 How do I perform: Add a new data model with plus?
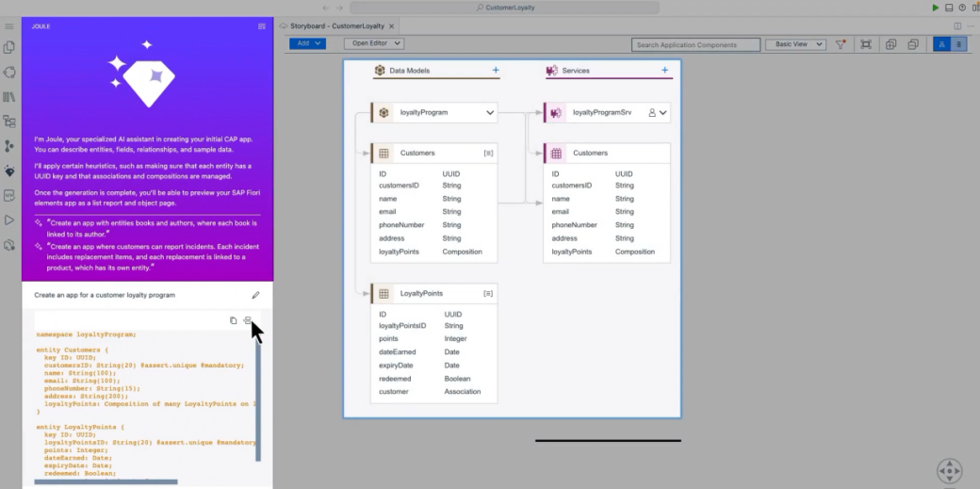496,71
